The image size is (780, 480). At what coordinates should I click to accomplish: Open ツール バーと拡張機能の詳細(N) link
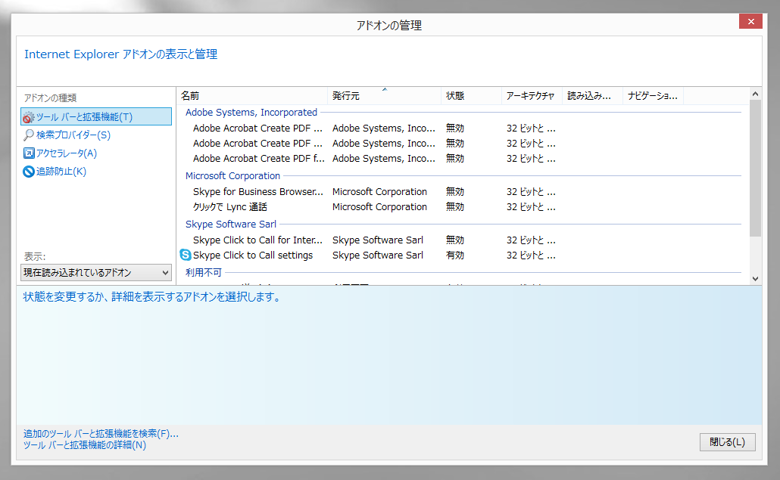pos(85,445)
